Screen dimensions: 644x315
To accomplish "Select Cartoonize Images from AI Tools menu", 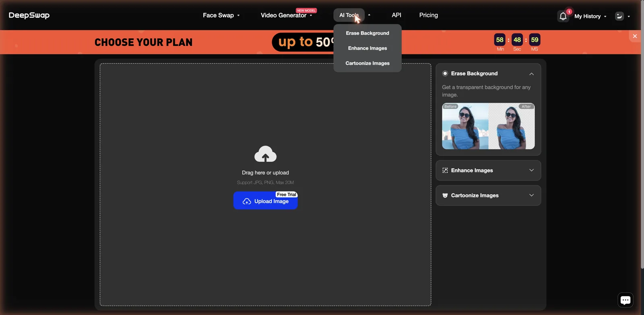I will coord(367,63).
